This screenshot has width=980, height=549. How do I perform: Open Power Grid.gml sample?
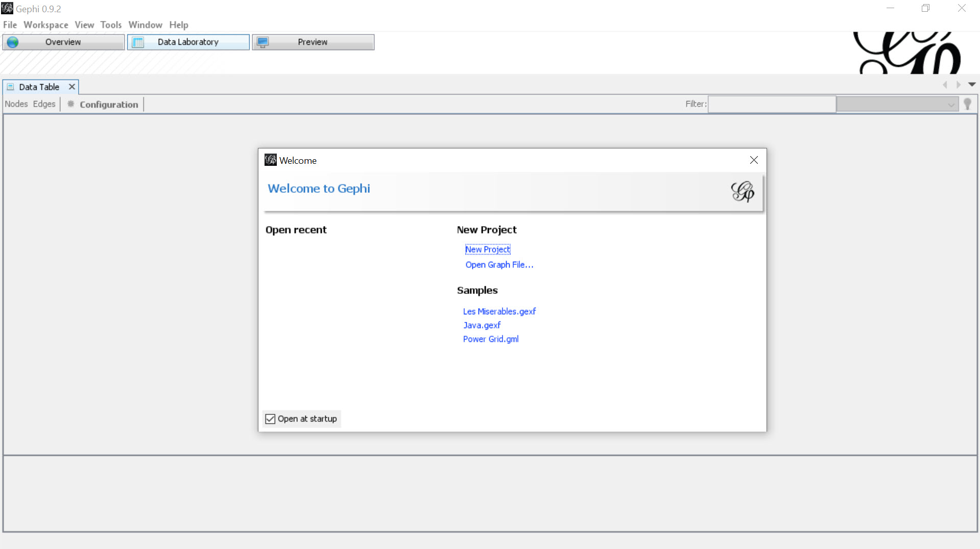pyautogui.click(x=491, y=339)
